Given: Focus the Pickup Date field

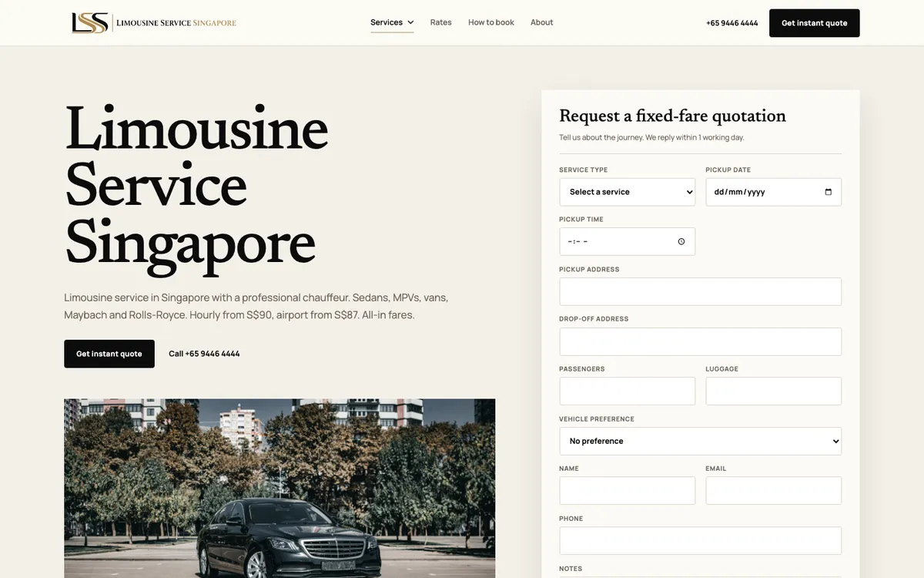Looking at the screenshot, I should (x=774, y=192).
